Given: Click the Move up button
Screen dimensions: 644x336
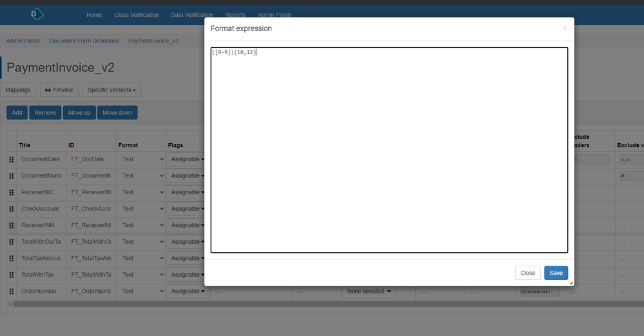Looking at the screenshot, I should pyautogui.click(x=79, y=113).
